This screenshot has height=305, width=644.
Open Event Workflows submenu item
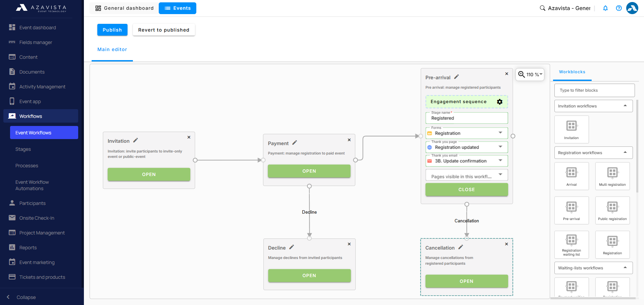(44, 132)
